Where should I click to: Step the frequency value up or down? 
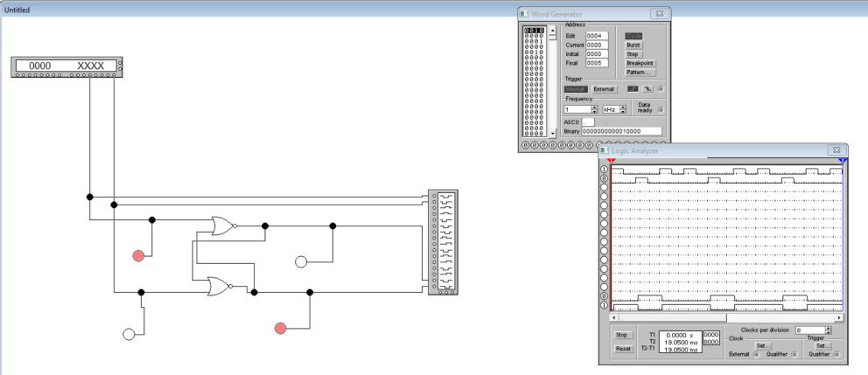point(594,109)
